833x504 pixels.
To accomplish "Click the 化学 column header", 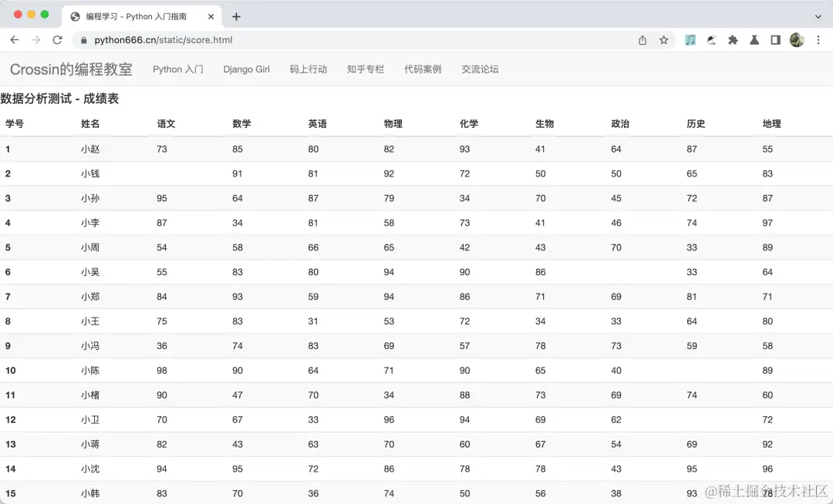I will coord(469,123).
